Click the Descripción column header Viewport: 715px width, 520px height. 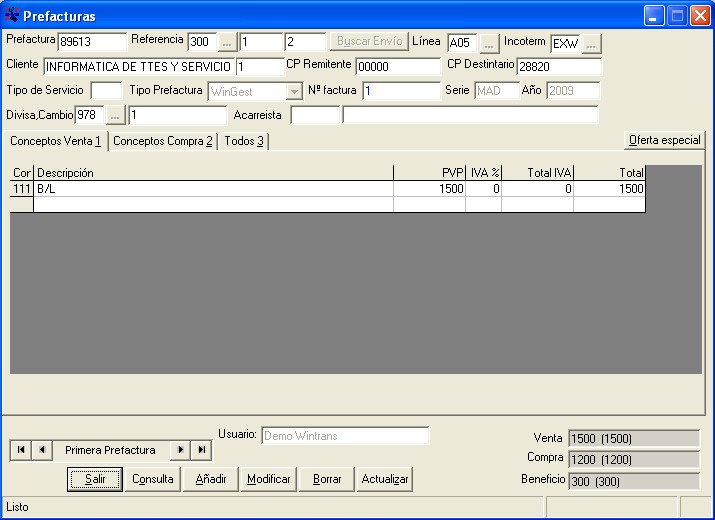213,173
